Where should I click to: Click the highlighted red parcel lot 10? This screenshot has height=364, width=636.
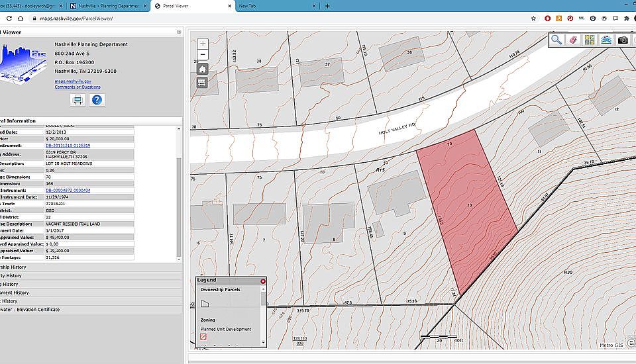coord(468,205)
